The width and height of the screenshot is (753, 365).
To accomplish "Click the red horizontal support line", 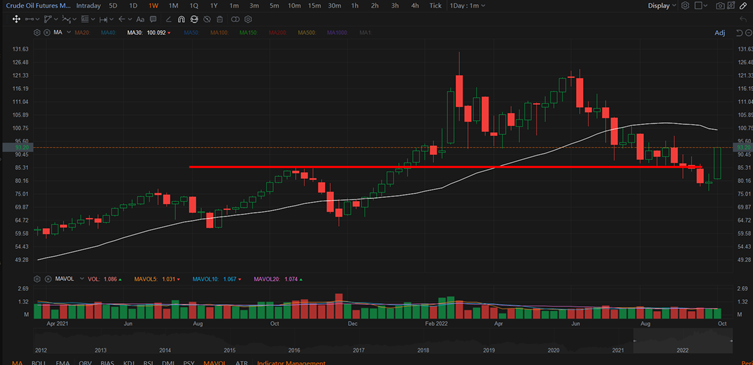I will click(447, 167).
